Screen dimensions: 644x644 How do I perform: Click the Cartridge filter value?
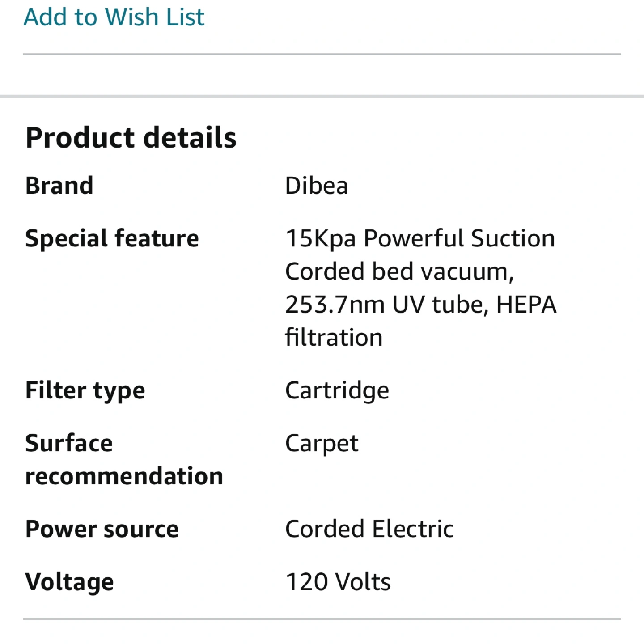tap(337, 390)
